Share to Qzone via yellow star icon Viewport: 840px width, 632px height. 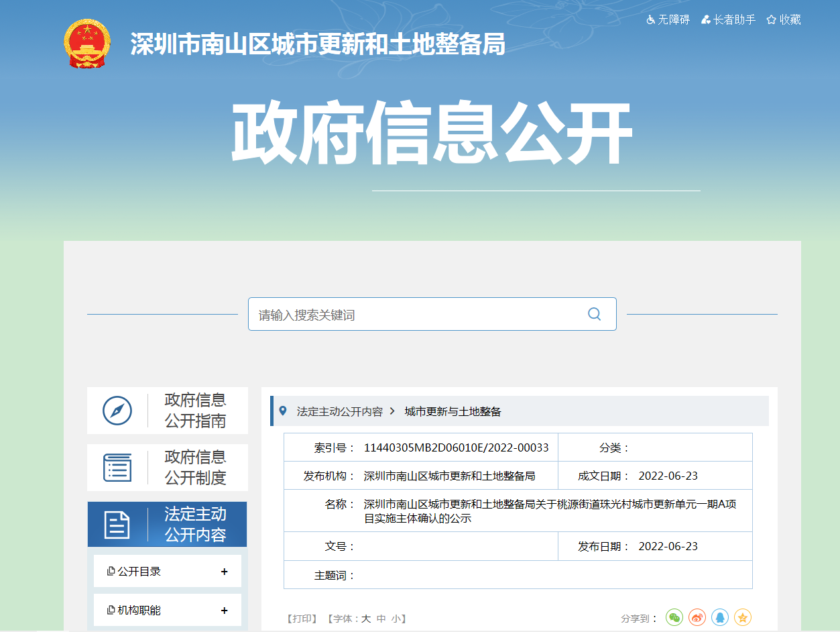tap(742, 617)
